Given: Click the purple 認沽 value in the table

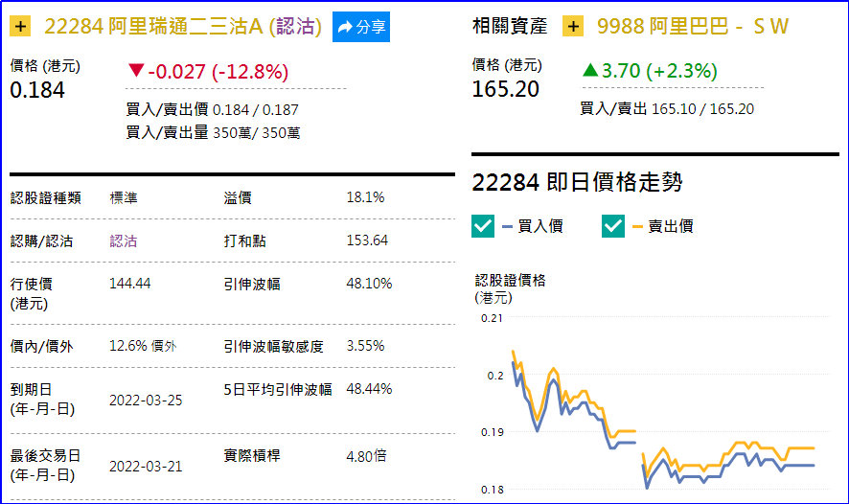Looking at the screenshot, I should (x=124, y=241).
